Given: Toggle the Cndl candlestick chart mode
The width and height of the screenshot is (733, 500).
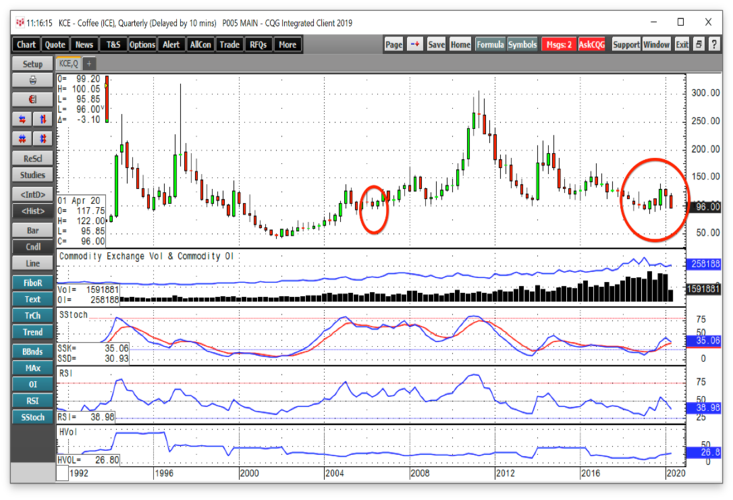Looking at the screenshot, I should (32, 246).
